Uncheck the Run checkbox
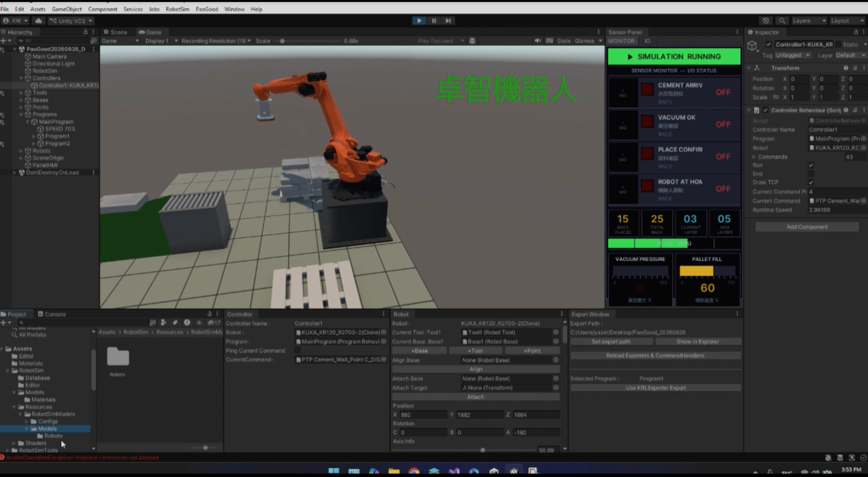868x477 pixels. click(811, 165)
